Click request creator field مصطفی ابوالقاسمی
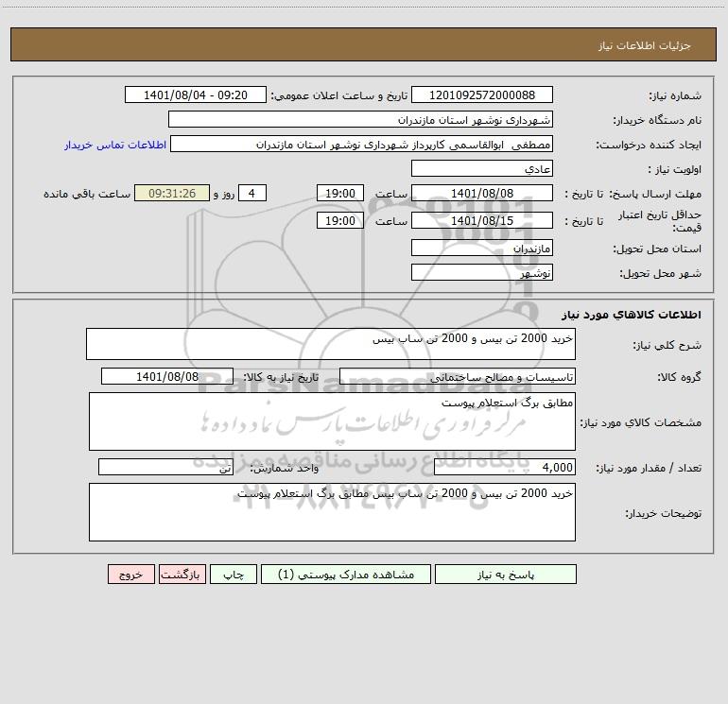This screenshot has height=704, width=728. 362,144
